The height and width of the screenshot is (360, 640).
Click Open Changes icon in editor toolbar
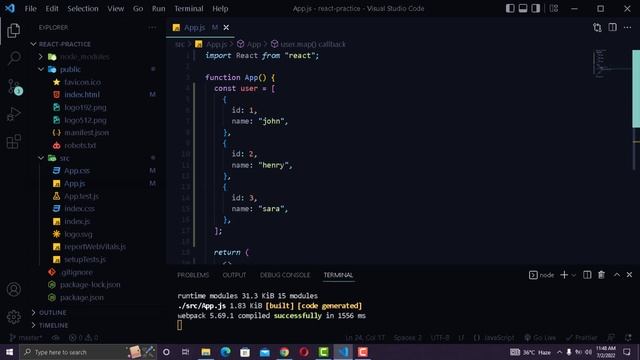597,27
